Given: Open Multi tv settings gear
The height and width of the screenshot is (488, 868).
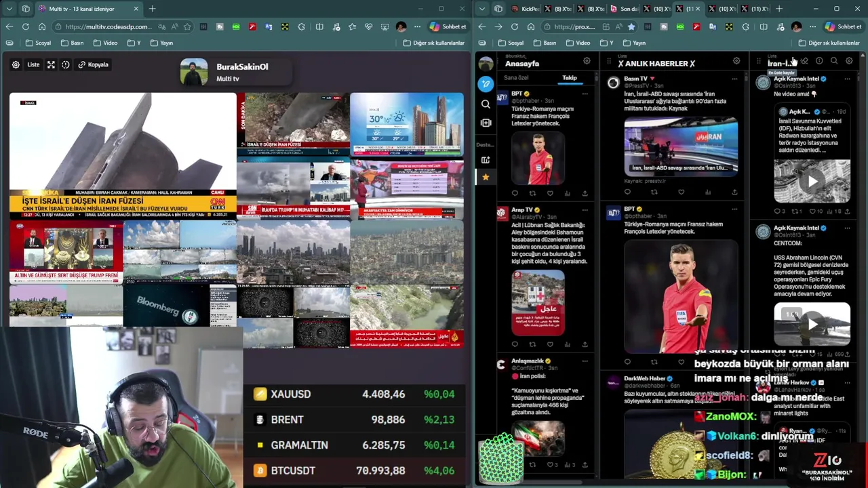Looking at the screenshot, I should (x=16, y=64).
